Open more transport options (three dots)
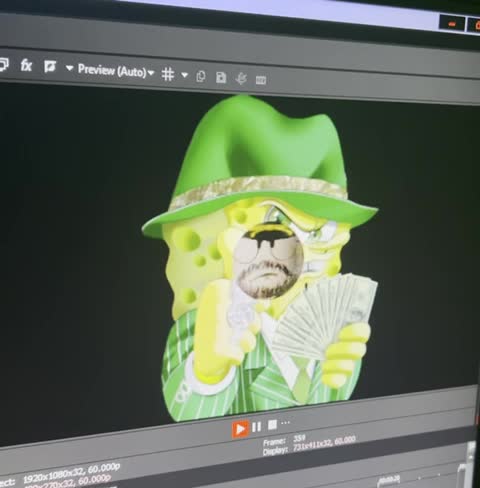This screenshot has height=488, width=480. 286,423
